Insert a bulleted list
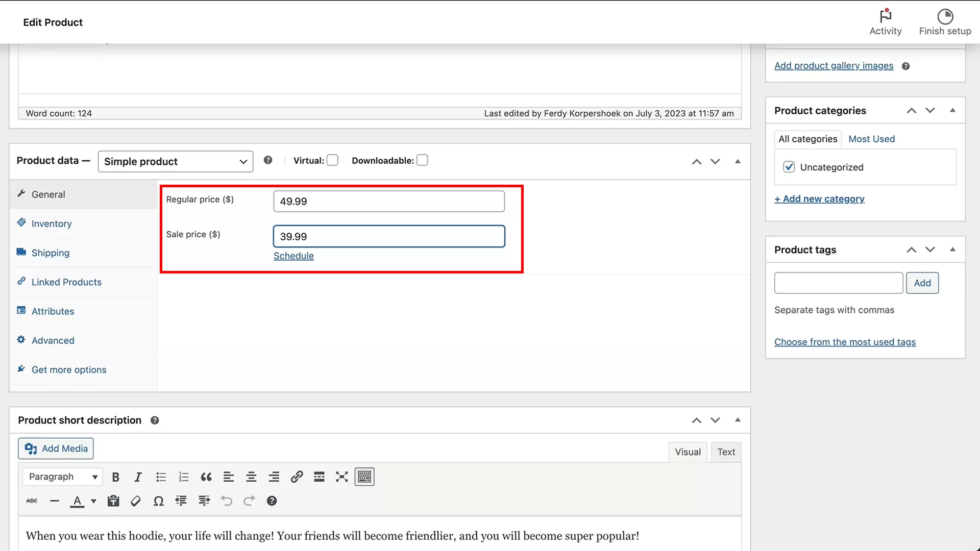The width and height of the screenshot is (980, 551). [x=161, y=477]
